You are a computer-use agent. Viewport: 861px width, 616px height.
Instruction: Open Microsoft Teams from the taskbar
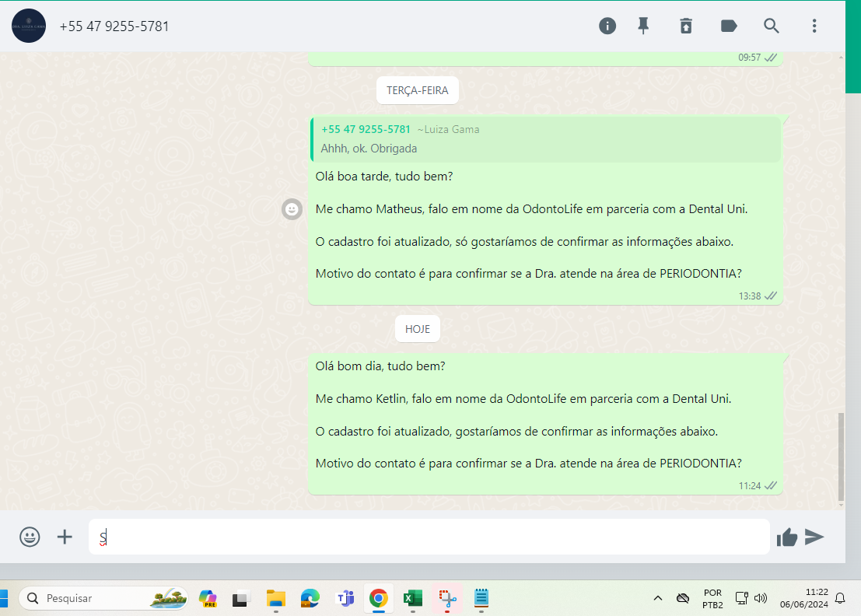tap(345, 598)
